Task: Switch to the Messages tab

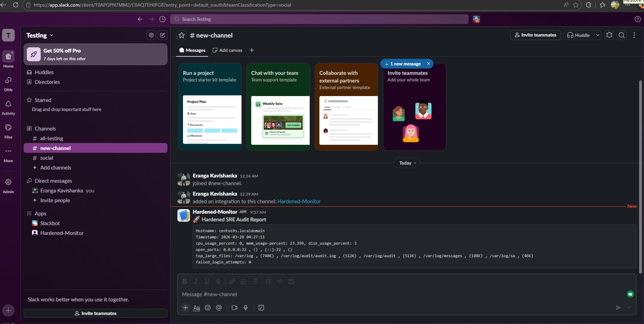Action: 192,50
